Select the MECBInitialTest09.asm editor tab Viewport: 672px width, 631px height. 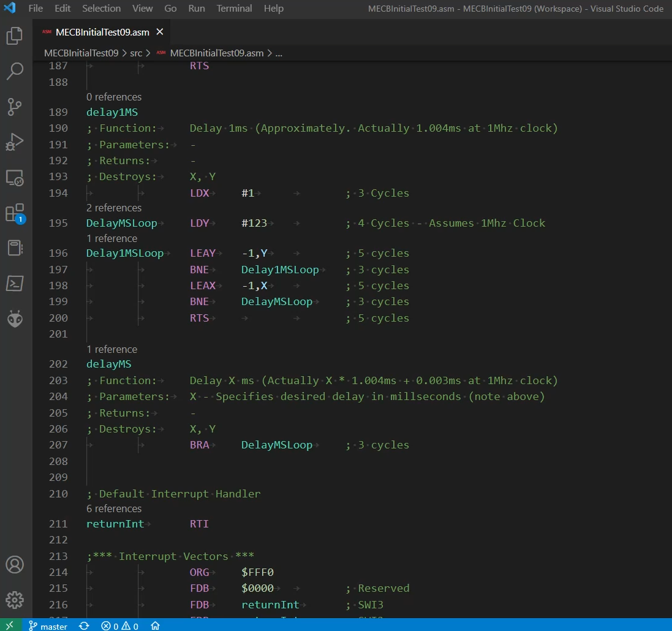point(102,32)
